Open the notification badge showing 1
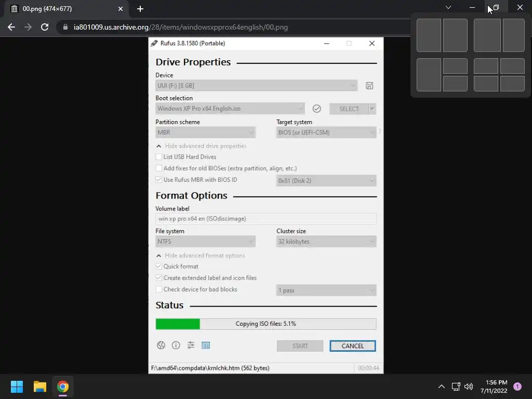 (517, 386)
